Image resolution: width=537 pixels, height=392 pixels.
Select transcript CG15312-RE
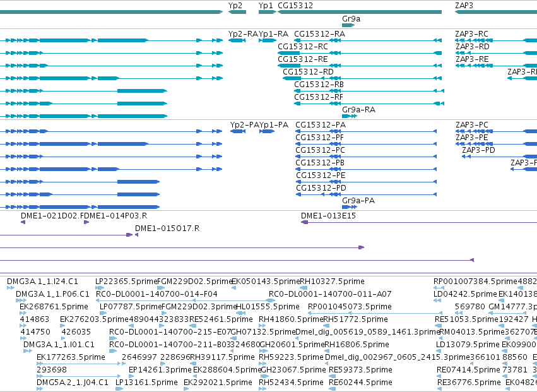tap(303, 59)
